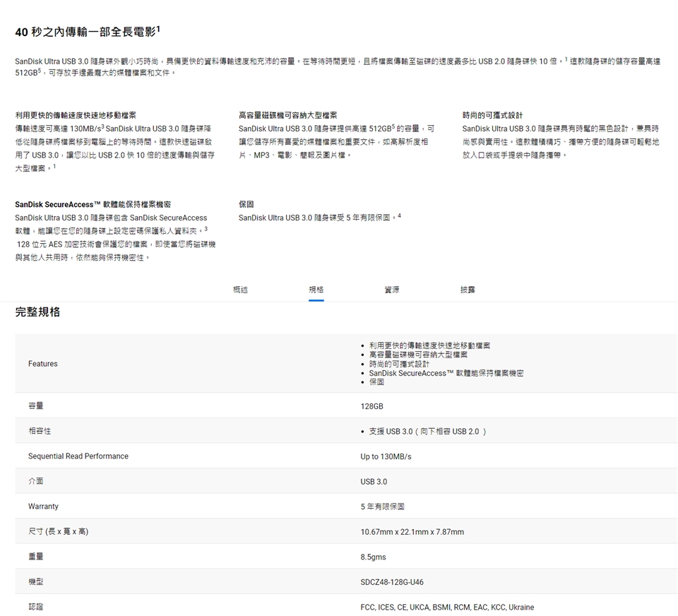The width and height of the screenshot is (678, 616).
Task: Click the '高容量磁碟機可容納大型檔案' section heading
Action: point(288,115)
